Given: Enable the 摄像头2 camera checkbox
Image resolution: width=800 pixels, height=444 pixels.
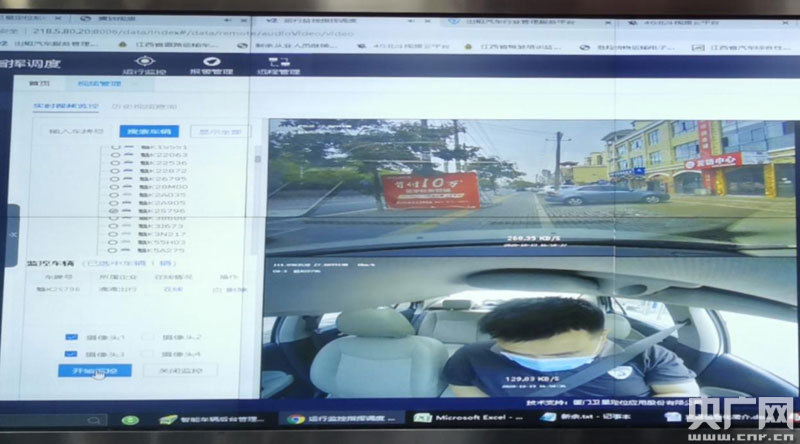Looking at the screenshot, I should coord(147,337).
